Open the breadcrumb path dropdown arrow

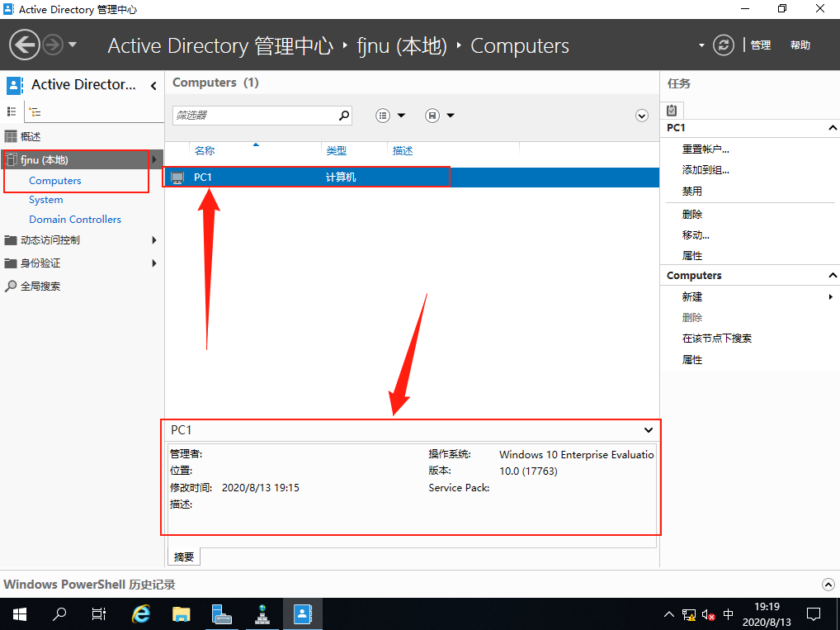tap(701, 45)
